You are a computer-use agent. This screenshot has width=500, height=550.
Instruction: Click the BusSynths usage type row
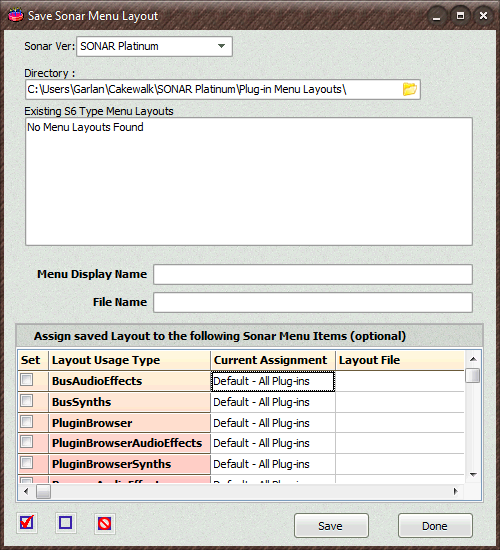[129, 402]
